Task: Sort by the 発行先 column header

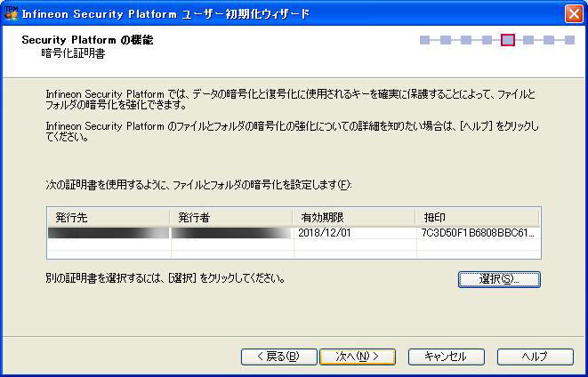Action: [x=109, y=217]
